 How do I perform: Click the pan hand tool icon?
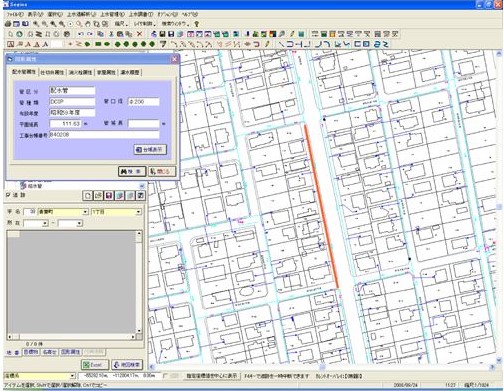tap(88, 24)
